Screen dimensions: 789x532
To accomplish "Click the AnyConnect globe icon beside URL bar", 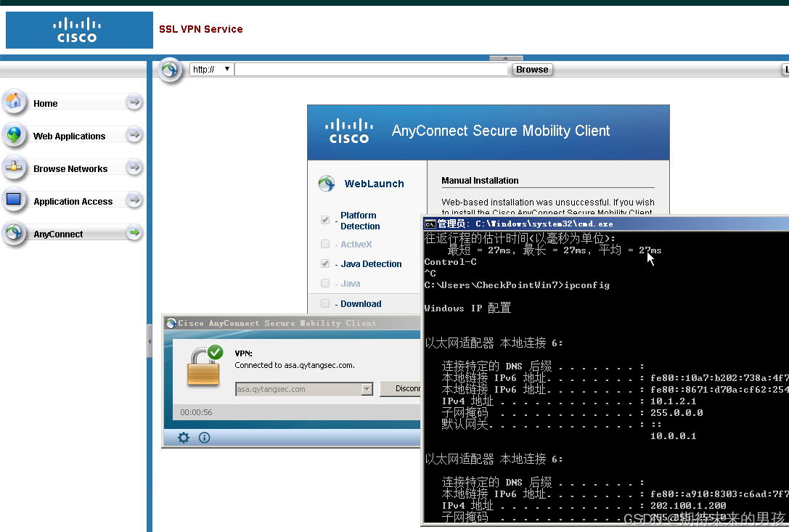I will pyautogui.click(x=170, y=70).
